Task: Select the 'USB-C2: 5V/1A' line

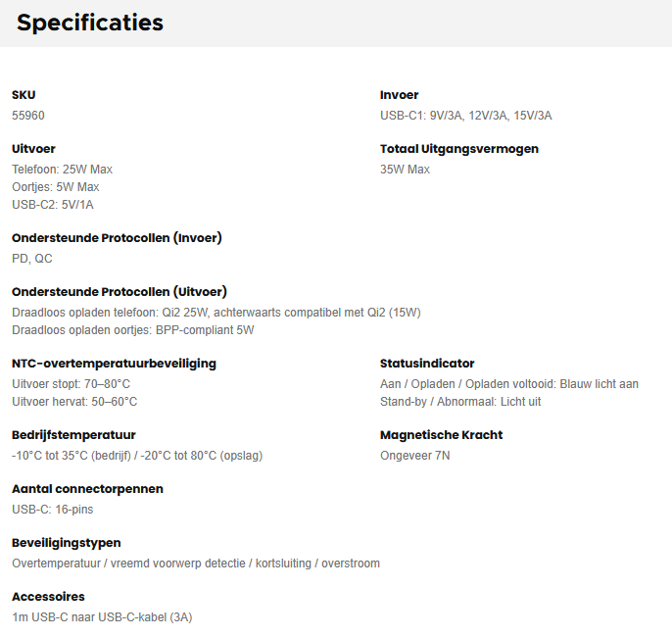Action: (x=53, y=205)
